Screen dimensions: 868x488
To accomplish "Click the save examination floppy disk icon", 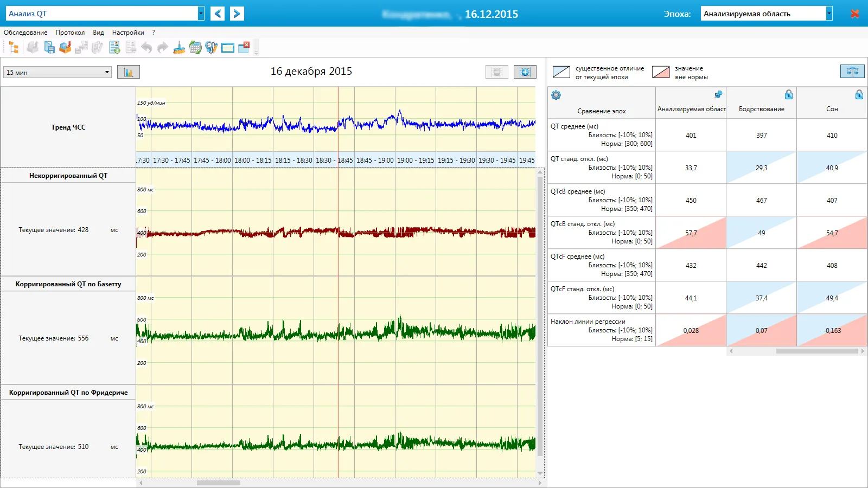I will tap(49, 48).
